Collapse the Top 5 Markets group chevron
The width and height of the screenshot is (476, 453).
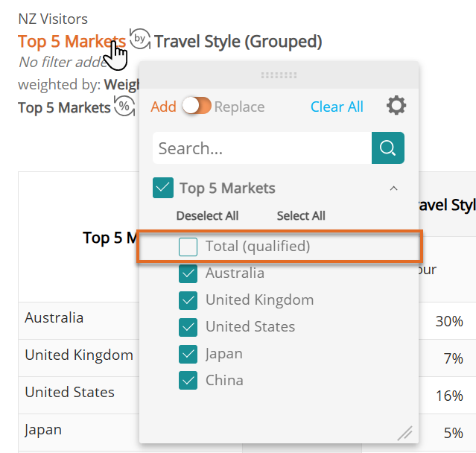point(393,189)
